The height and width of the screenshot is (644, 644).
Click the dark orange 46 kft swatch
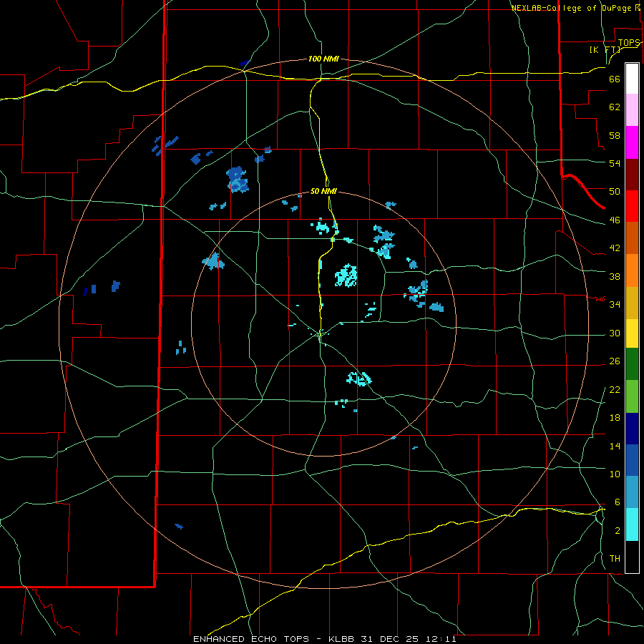(x=632, y=238)
